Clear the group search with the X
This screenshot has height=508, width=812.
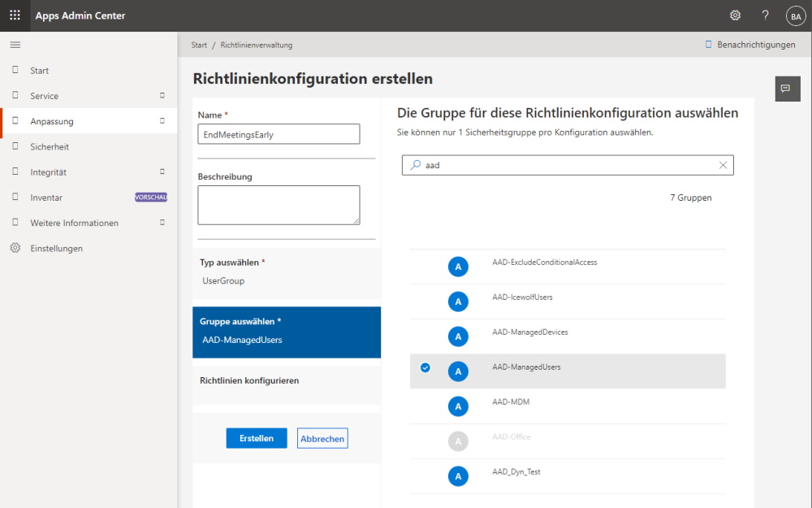[x=723, y=165]
